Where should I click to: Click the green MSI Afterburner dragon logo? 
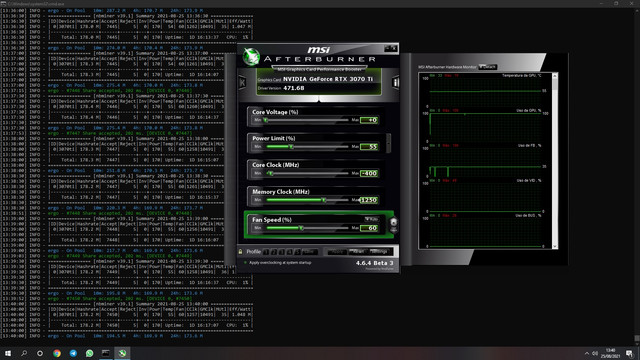point(251,56)
